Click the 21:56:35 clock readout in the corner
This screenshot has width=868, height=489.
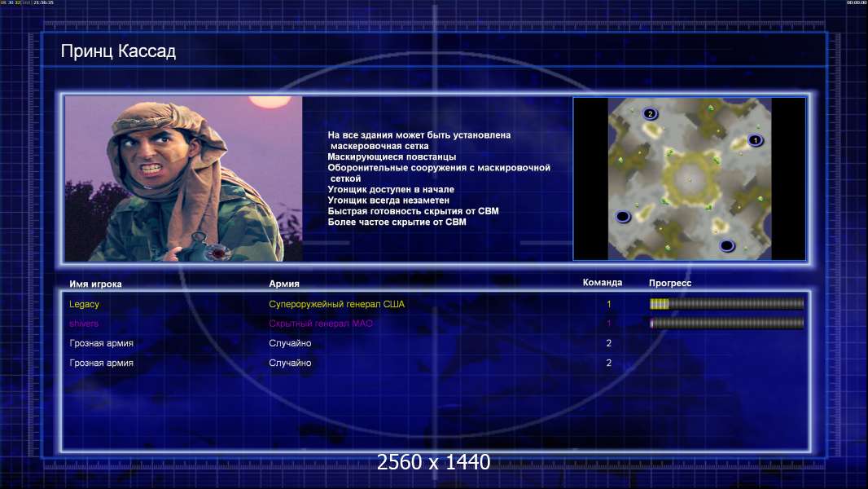43,2
